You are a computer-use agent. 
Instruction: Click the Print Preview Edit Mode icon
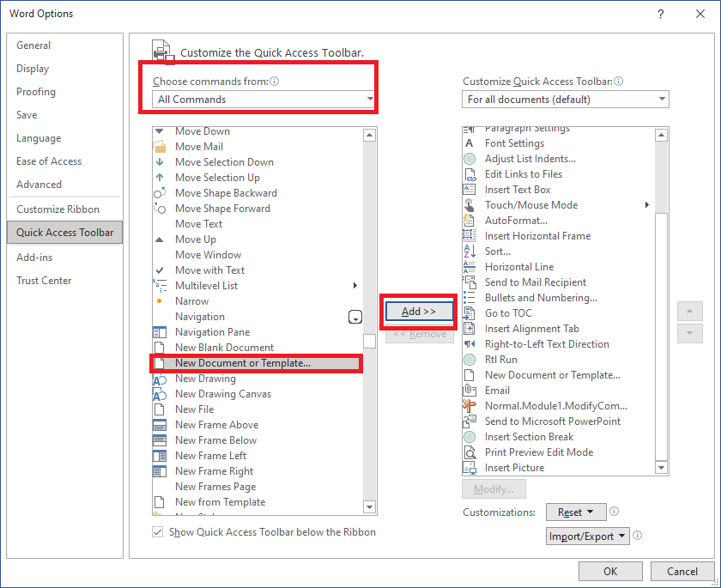pyautogui.click(x=469, y=452)
